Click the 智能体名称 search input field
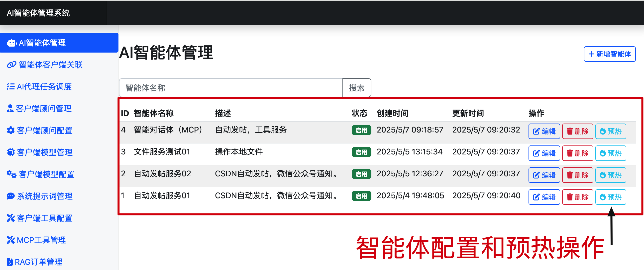Image resolution: width=644 pixels, height=270 pixels. pos(231,88)
